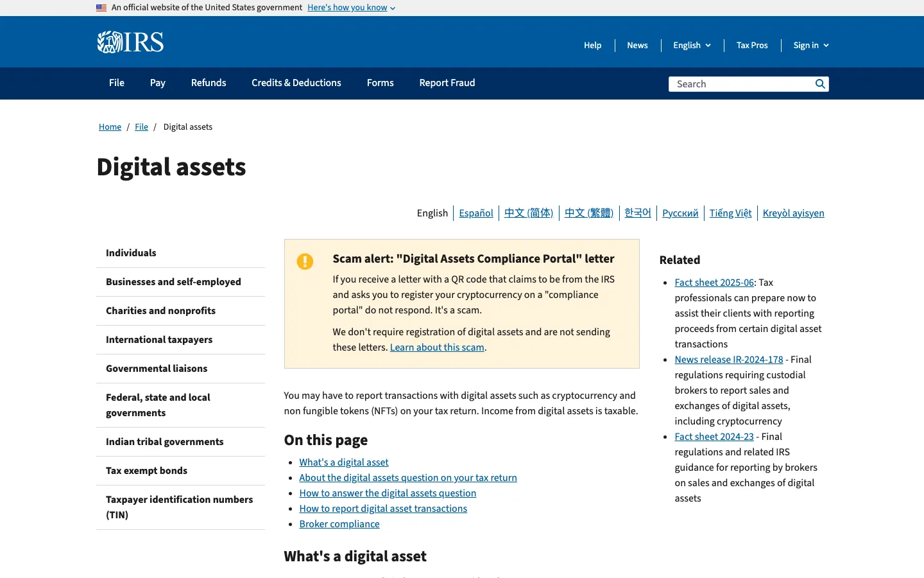The image size is (924, 578).
Task: Select Individuals in the sidebar
Action: (180, 253)
